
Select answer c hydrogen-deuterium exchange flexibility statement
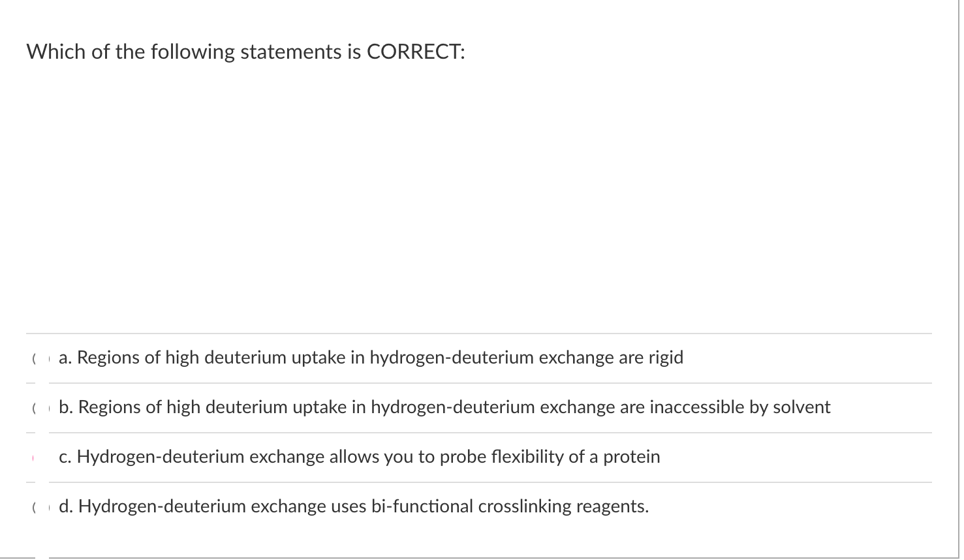360,457
